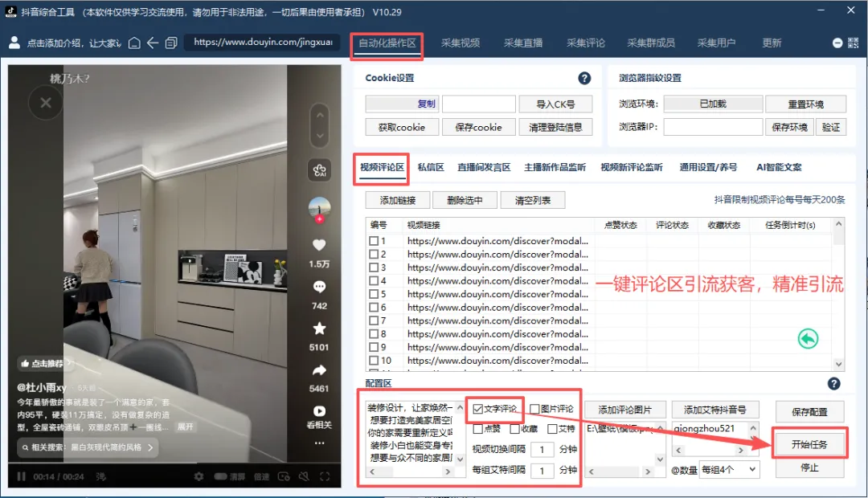Enable the 图片评论 checkbox
Image resolution: width=868 pixels, height=498 pixels.
535,409
